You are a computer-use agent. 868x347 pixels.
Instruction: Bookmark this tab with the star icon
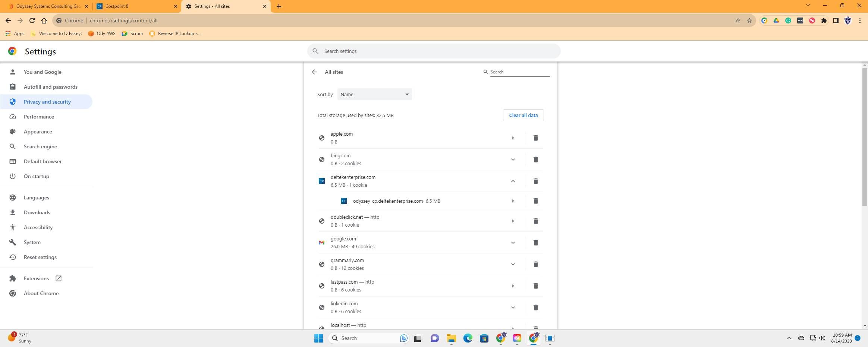click(x=749, y=20)
